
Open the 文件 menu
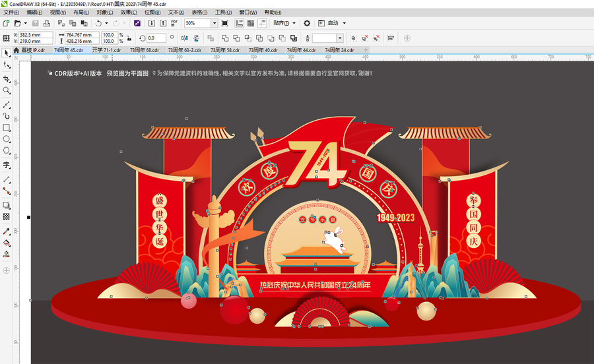pyautogui.click(x=11, y=13)
